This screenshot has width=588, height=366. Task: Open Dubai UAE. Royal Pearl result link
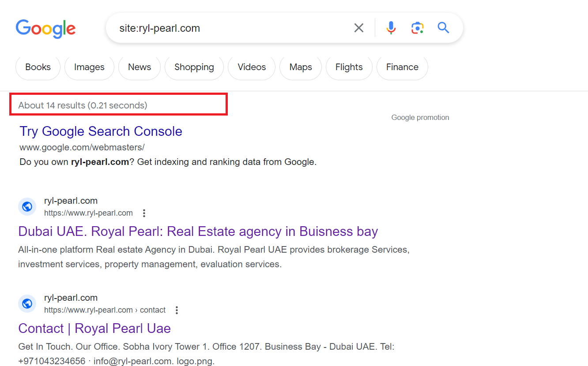click(x=198, y=232)
